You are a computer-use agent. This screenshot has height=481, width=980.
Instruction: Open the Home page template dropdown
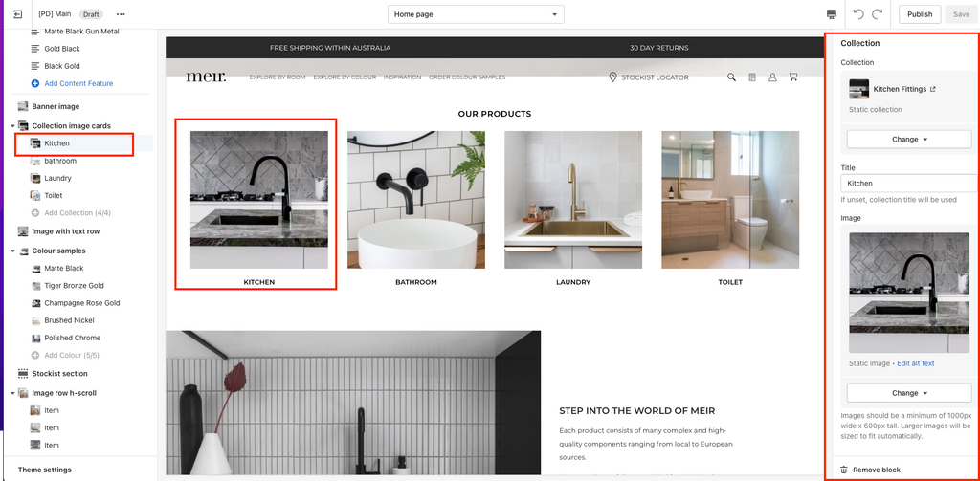coord(476,14)
